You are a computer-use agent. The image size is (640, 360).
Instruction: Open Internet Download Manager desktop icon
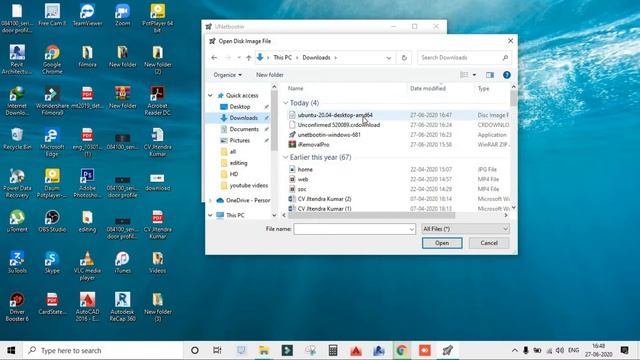pyautogui.click(x=17, y=100)
